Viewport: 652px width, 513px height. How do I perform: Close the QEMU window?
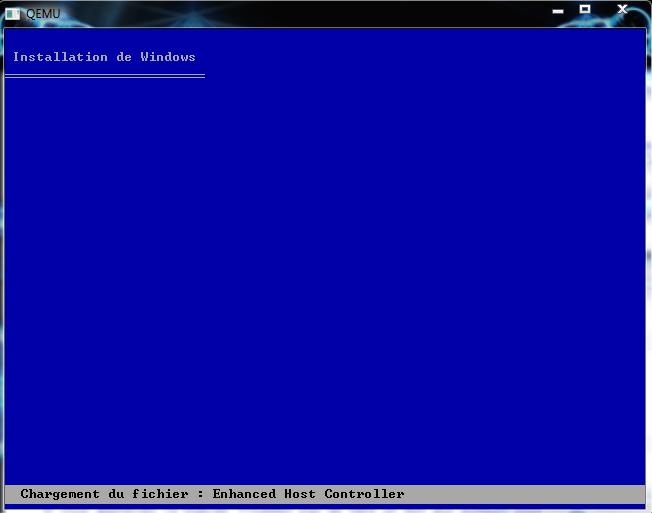click(x=622, y=9)
